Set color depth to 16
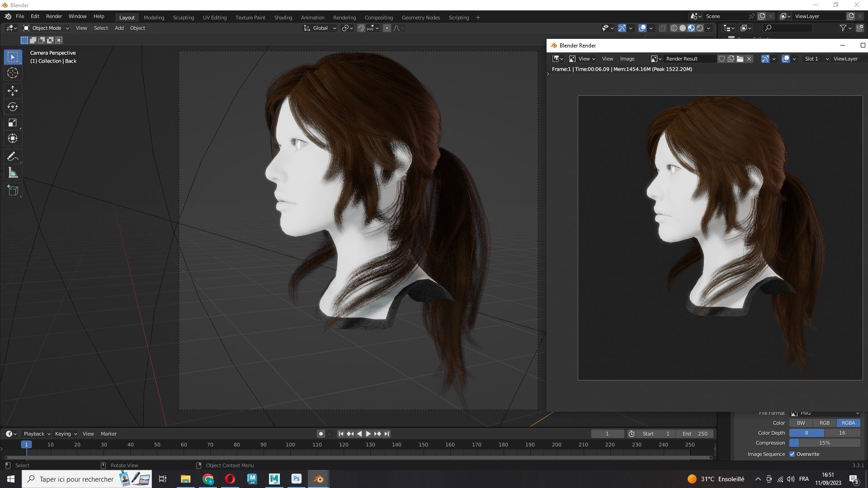This screenshot has height=488, width=868. click(842, 433)
